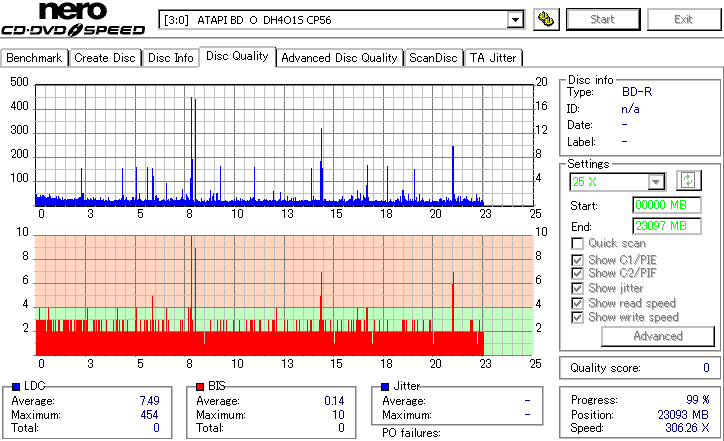Click the Speed value 306.26 X
The width and height of the screenshot is (724, 441).
pos(687,428)
